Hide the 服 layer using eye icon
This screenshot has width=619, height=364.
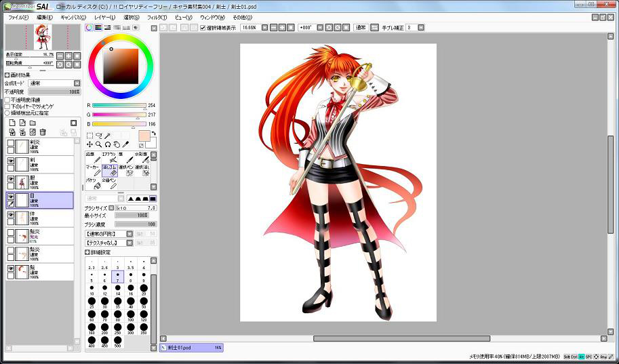(11, 179)
